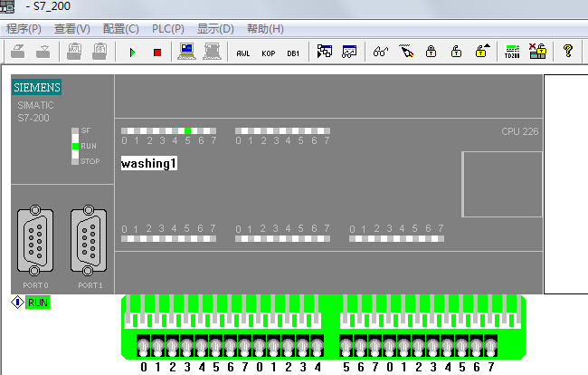Click the glasses monitor icon
Viewport: 588px width, 375px height.
coord(381,52)
